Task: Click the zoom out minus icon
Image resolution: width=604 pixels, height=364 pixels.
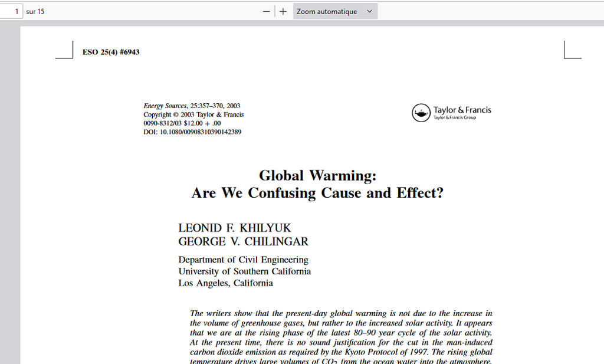Action: (x=267, y=11)
